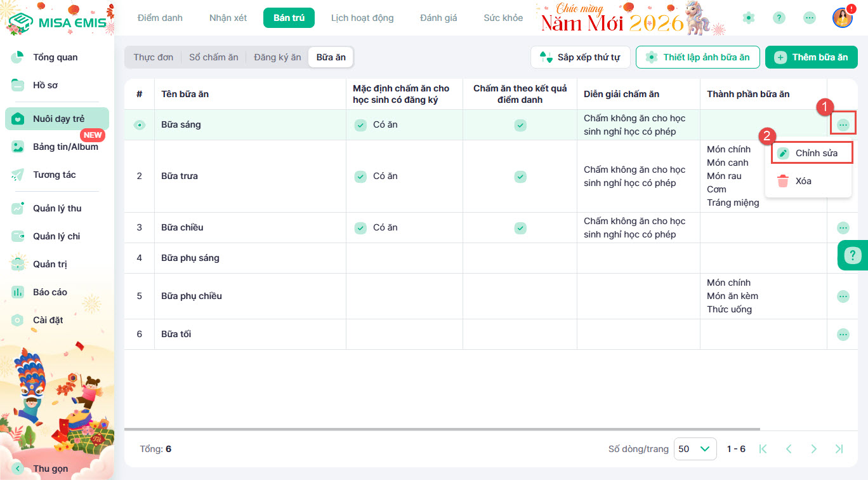Expand the Nuôi dạy trẻ sidebar section
The height and width of the screenshot is (480, 868).
coord(57,119)
